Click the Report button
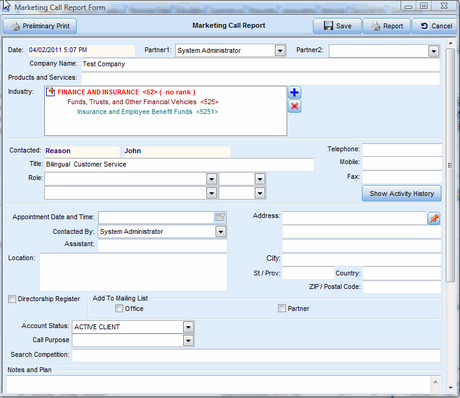 click(387, 26)
